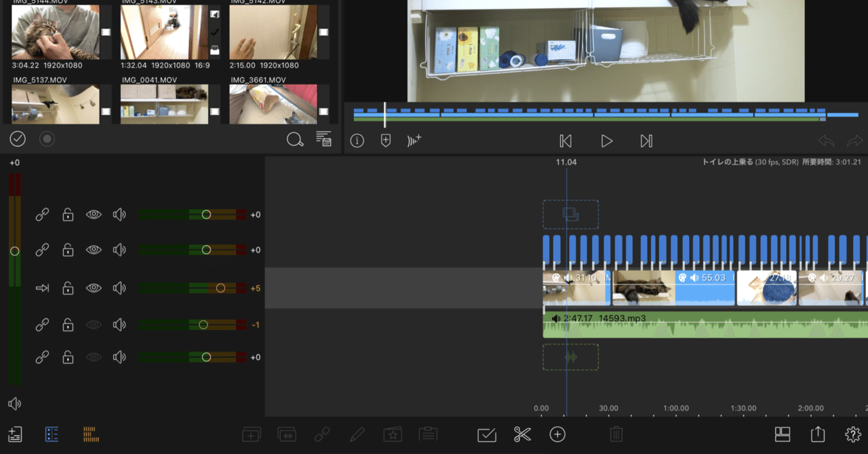Toggle link on the -1 track
The height and width of the screenshot is (454, 868).
42,325
